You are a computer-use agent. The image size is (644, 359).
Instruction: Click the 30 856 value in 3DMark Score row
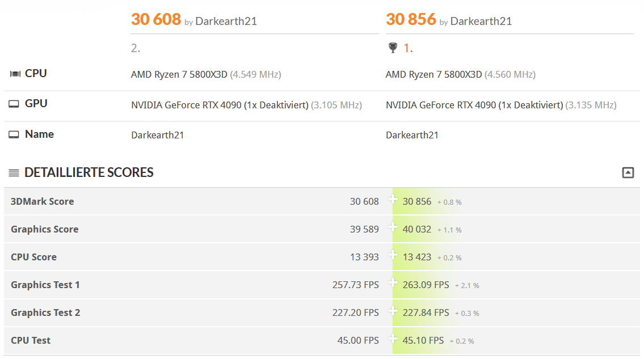tap(417, 202)
